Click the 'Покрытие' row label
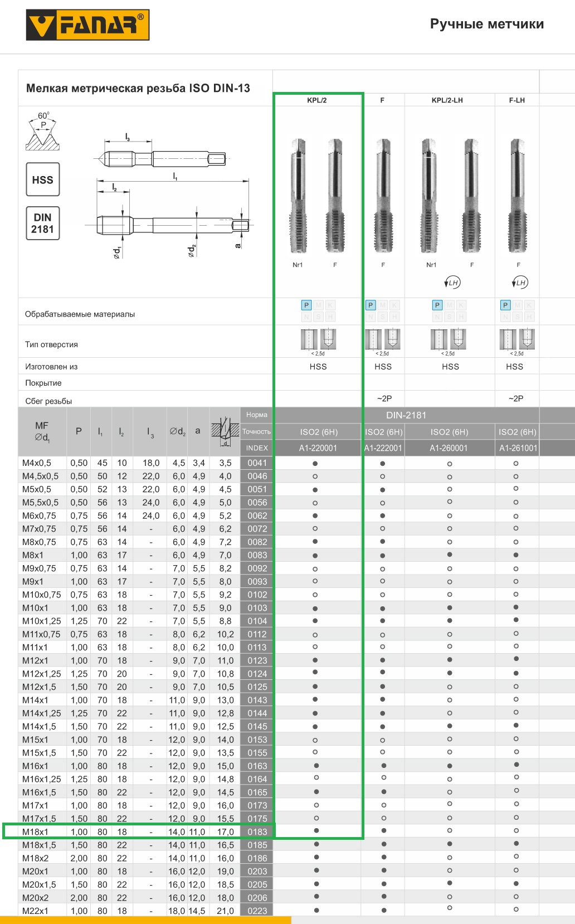Screen dimensions: 575x924 [x=43, y=383]
